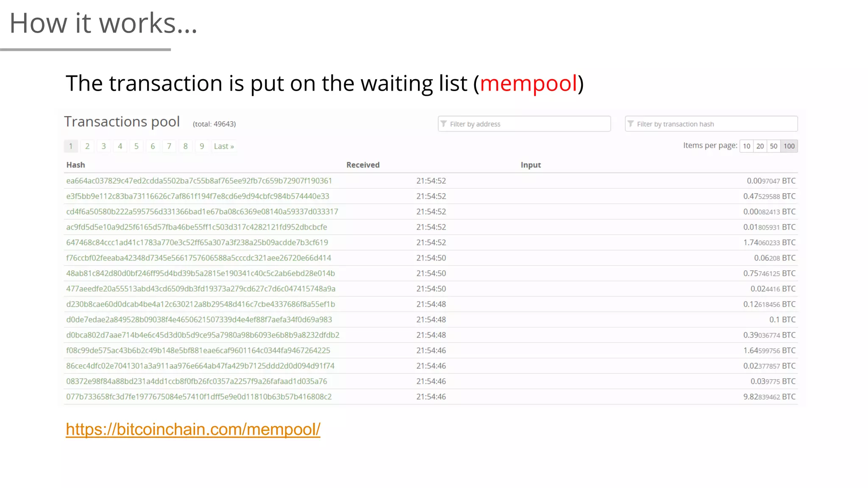The width and height of the screenshot is (868, 488).
Task: Select page 1 in pagination
Action: pyautogui.click(x=71, y=146)
